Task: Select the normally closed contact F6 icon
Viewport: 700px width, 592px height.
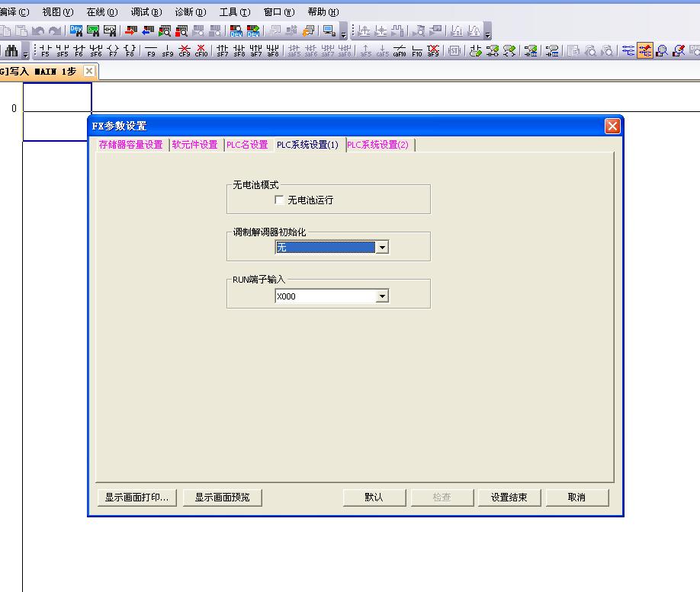Action: 79,51
